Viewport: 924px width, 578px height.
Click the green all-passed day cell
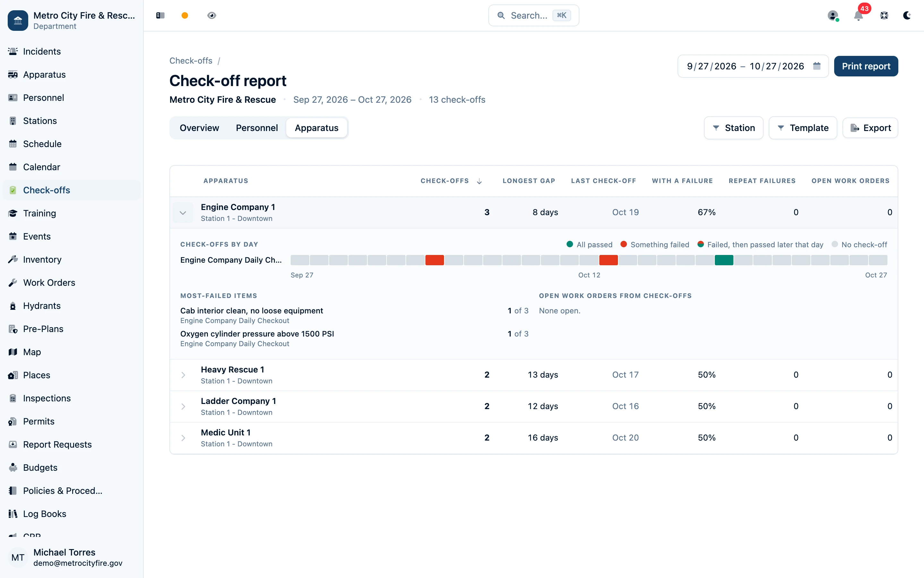pyautogui.click(x=723, y=260)
